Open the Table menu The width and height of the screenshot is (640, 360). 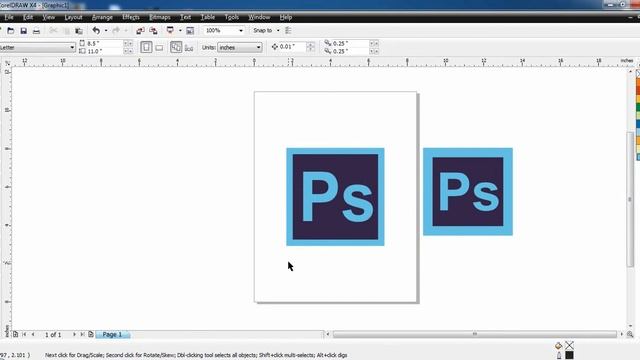(208, 17)
